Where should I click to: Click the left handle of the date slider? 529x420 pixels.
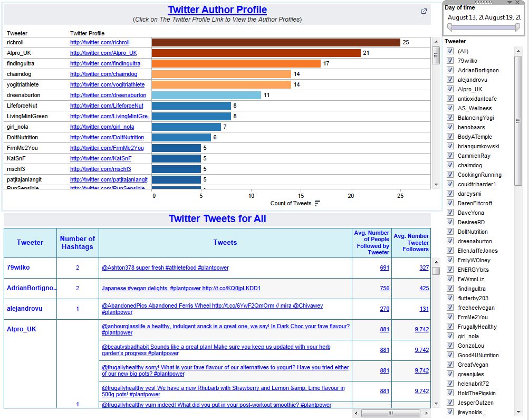pyautogui.click(x=449, y=27)
